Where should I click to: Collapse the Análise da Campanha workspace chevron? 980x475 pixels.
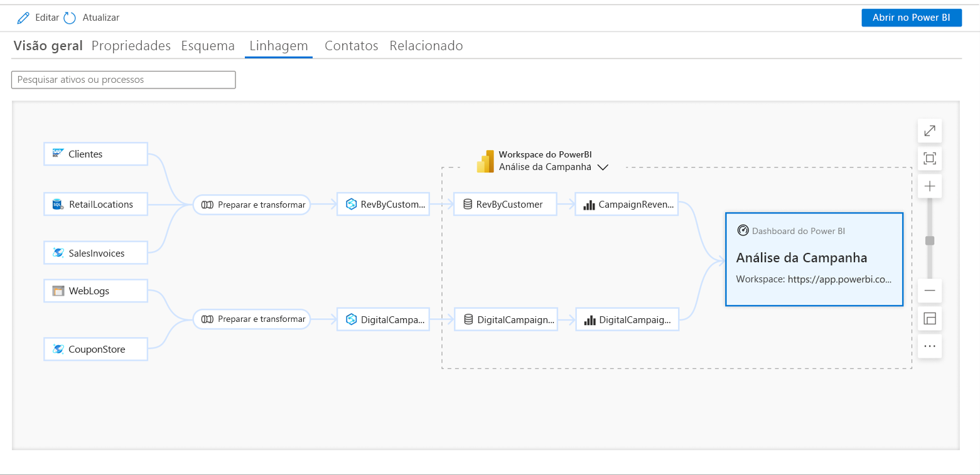tap(603, 168)
